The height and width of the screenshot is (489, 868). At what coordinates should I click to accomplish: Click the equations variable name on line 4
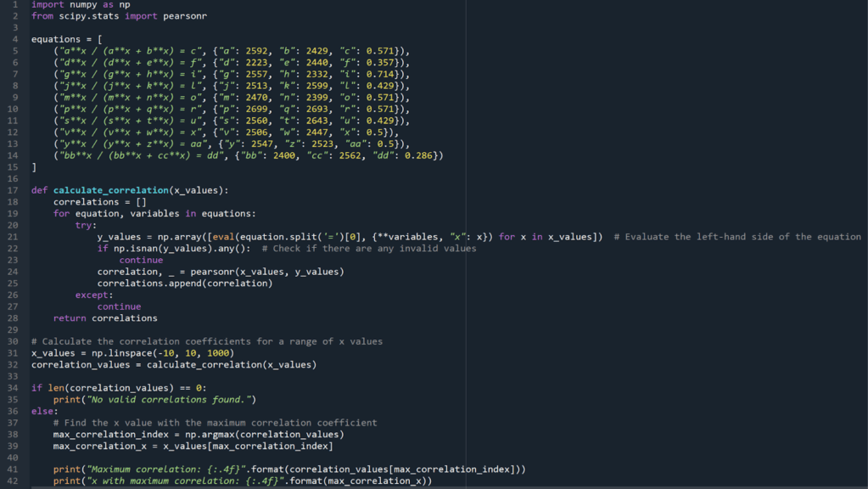pos(56,39)
